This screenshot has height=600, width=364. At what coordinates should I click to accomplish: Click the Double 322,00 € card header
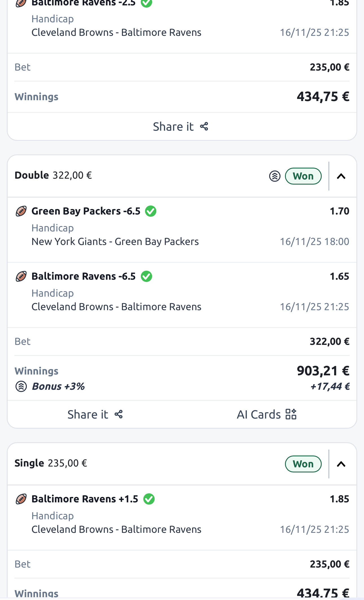[x=53, y=175]
